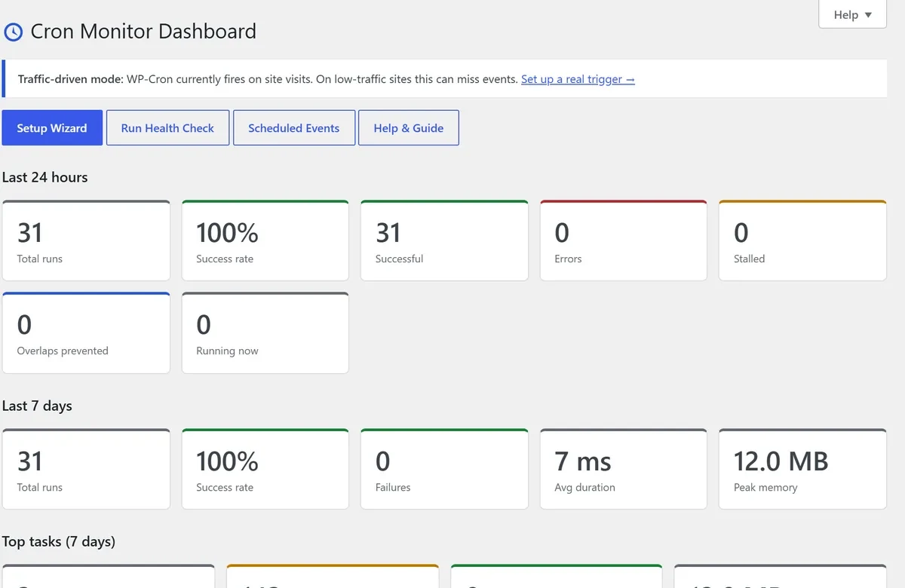Screen dimensions: 905x588
Task: Follow the Set up a real trigger link
Action: [578, 79]
